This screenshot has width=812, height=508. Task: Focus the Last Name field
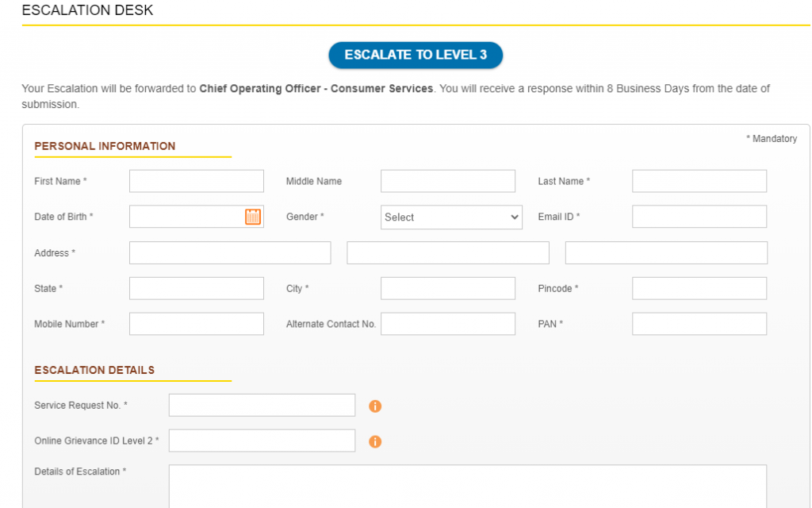click(699, 181)
